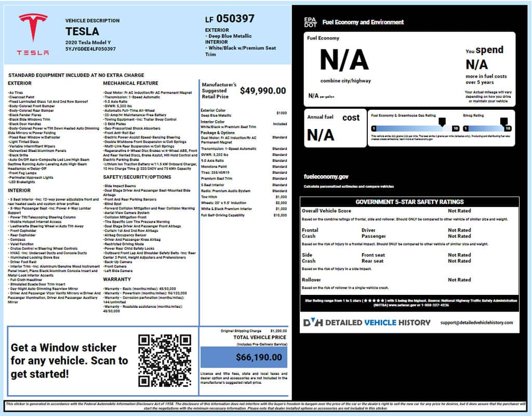Click the -Front Fog Lamps feature

(x=22, y=173)
